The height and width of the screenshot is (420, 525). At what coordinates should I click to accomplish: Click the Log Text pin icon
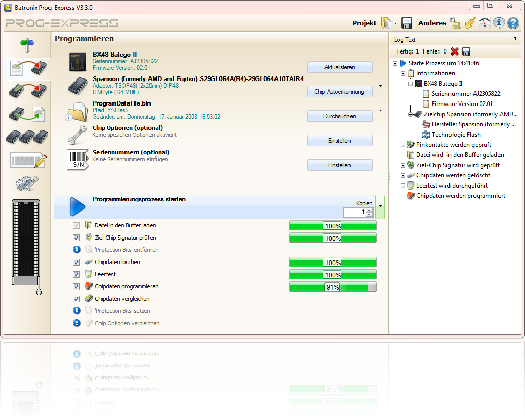(515, 39)
